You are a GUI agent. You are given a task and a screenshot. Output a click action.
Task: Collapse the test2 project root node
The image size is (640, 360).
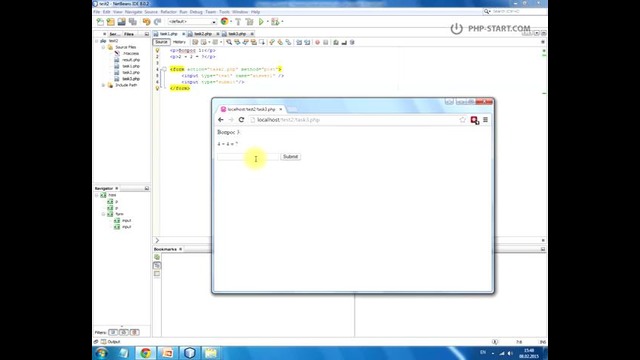[97, 41]
